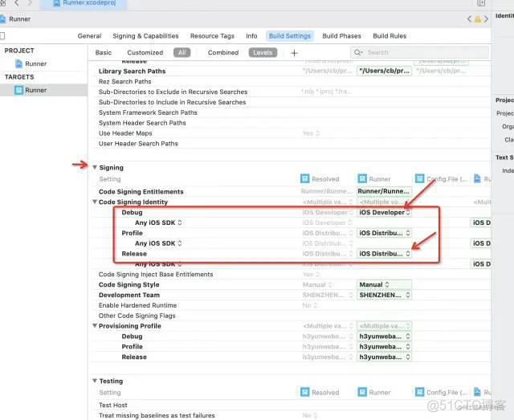Select the Levels view
Screen dimensions: 514x420
pos(263,52)
